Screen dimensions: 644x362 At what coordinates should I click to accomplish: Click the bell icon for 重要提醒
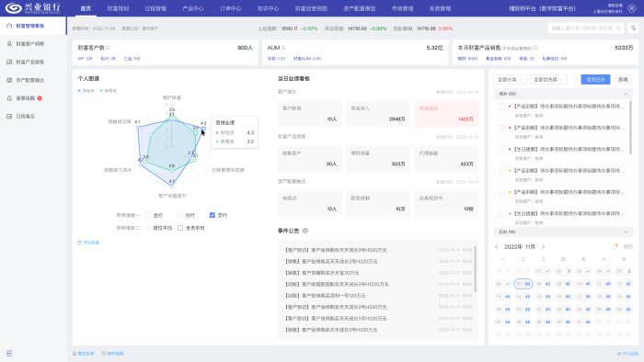pyautogui.click(x=9, y=98)
